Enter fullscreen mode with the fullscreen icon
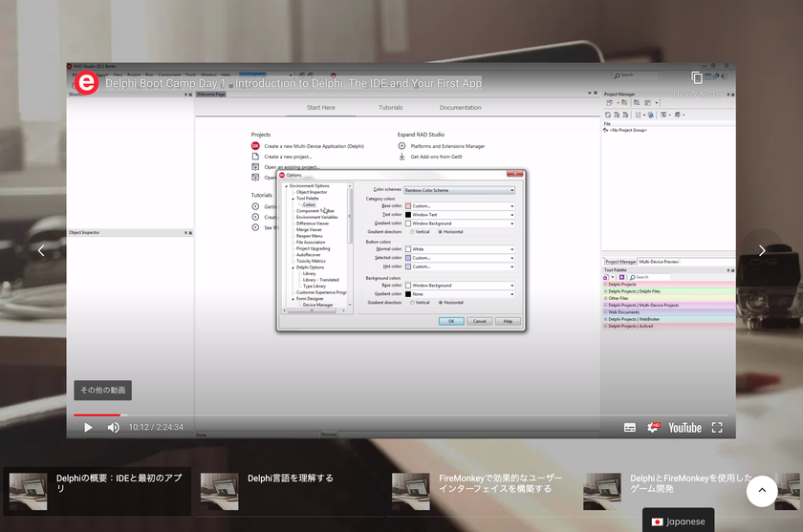The height and width of the screenshot is (532, 803). click(717, 428)
